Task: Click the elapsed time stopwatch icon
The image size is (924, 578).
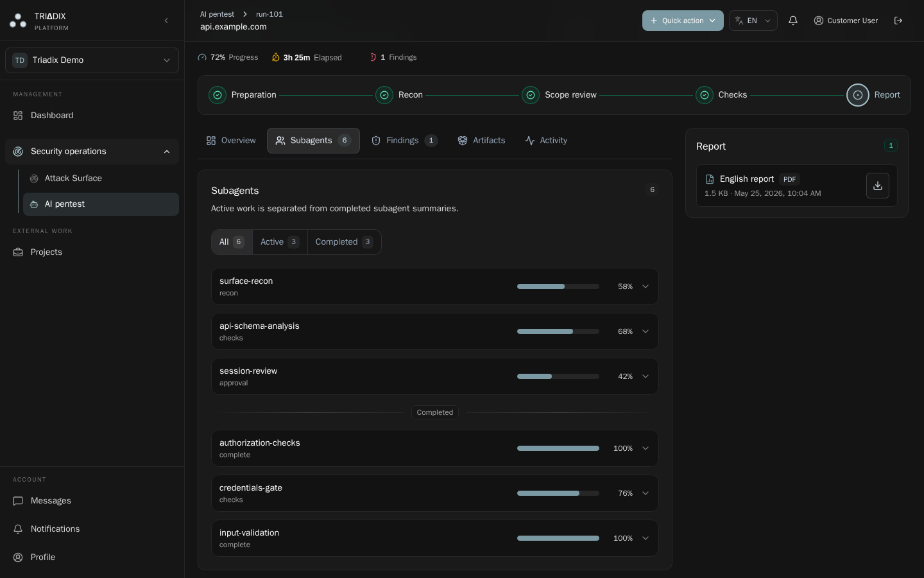Action: click(x=276, y=57)
